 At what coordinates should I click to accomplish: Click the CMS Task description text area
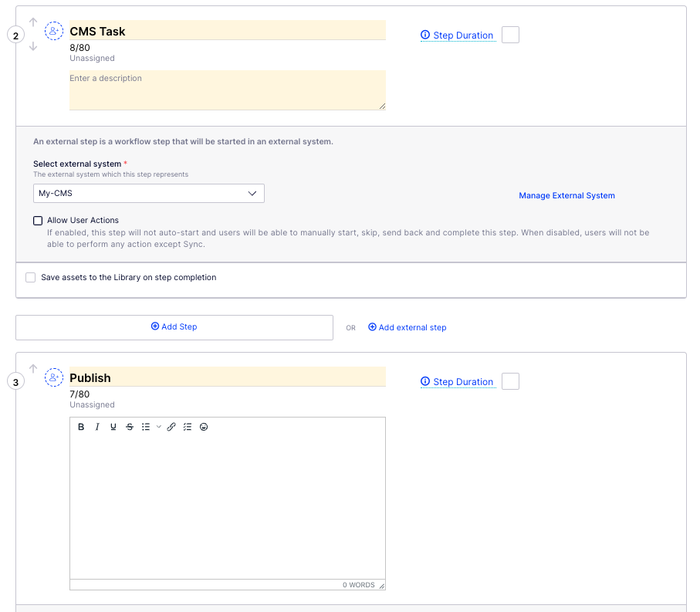(x=227, y=90)
